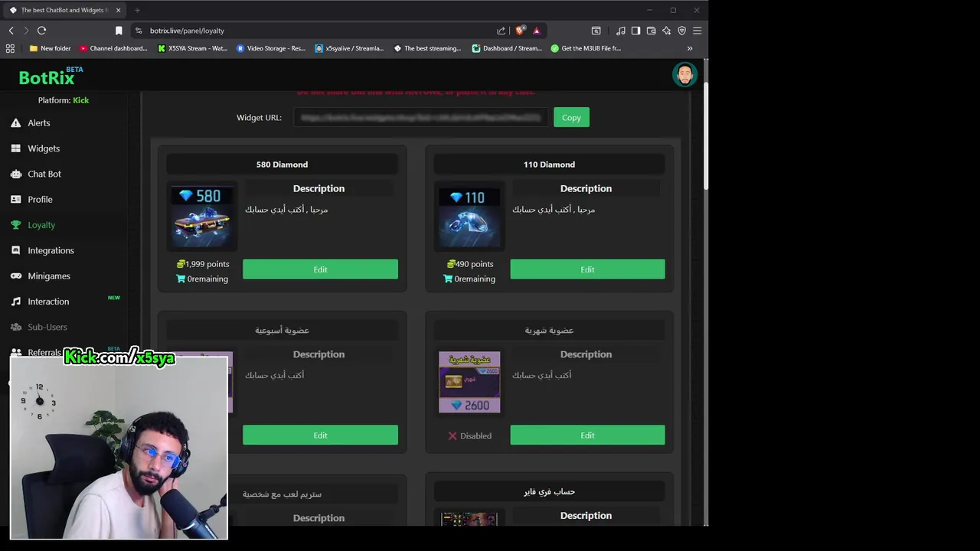Close the BotRix browser tab
Screen dimensions: 980x551
(118, 10)
